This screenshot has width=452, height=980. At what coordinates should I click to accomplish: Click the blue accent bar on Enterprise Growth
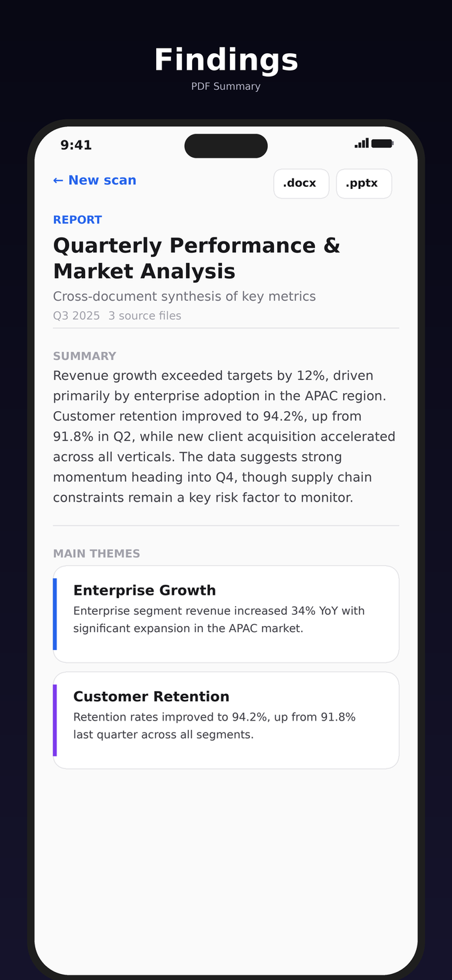point(55,614)
